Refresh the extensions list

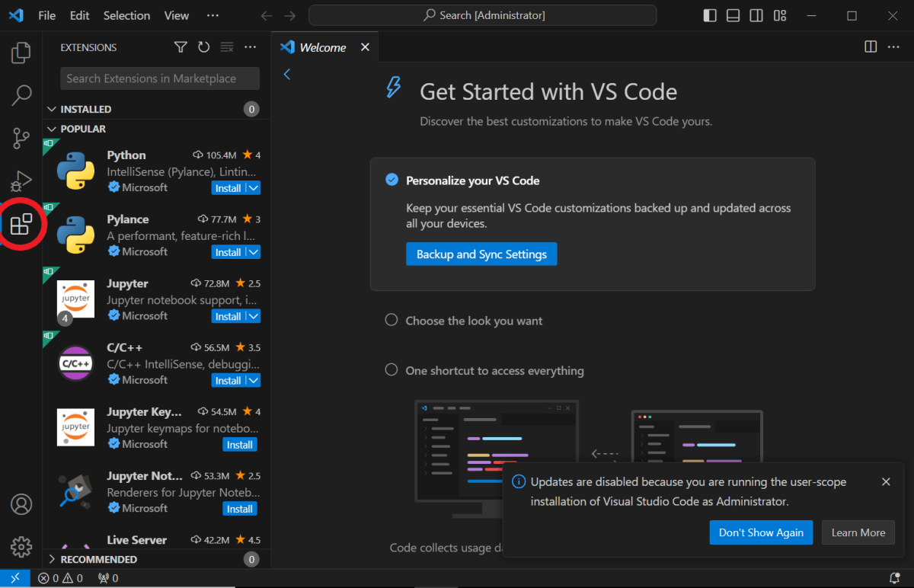203,47
